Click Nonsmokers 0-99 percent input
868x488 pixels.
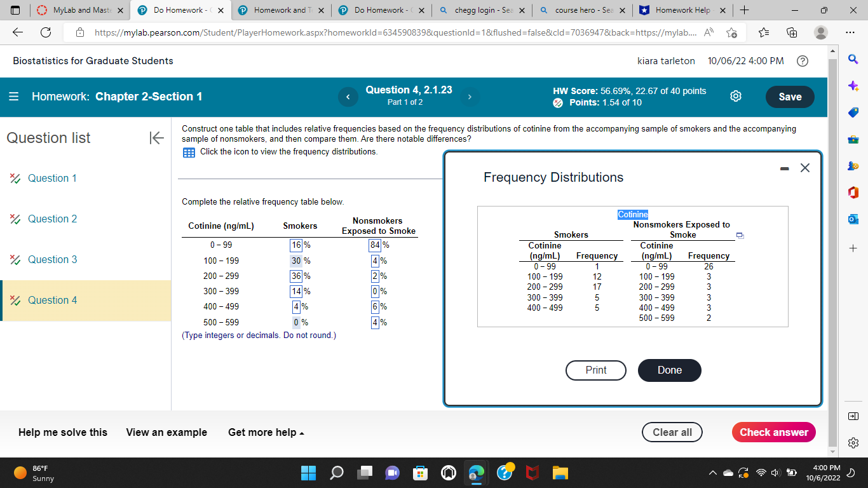[375, 245]
